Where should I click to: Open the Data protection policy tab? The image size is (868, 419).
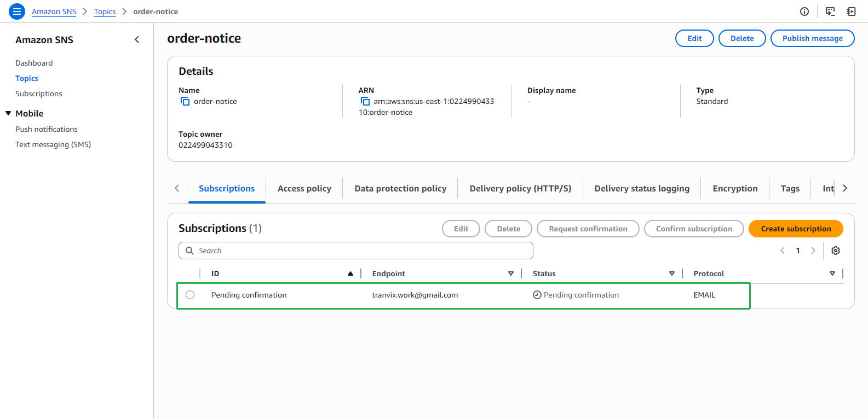400,188
